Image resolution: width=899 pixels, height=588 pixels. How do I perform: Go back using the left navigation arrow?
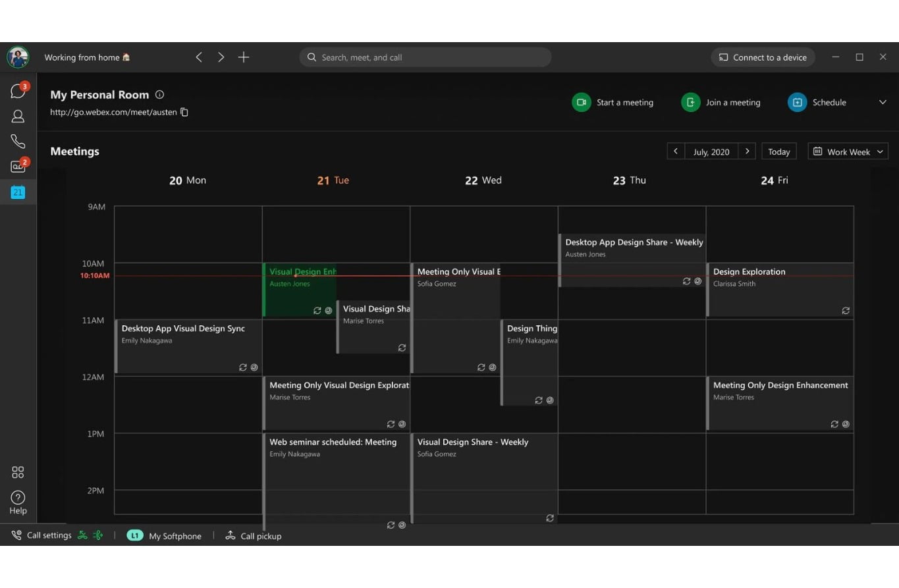(199, 57)
